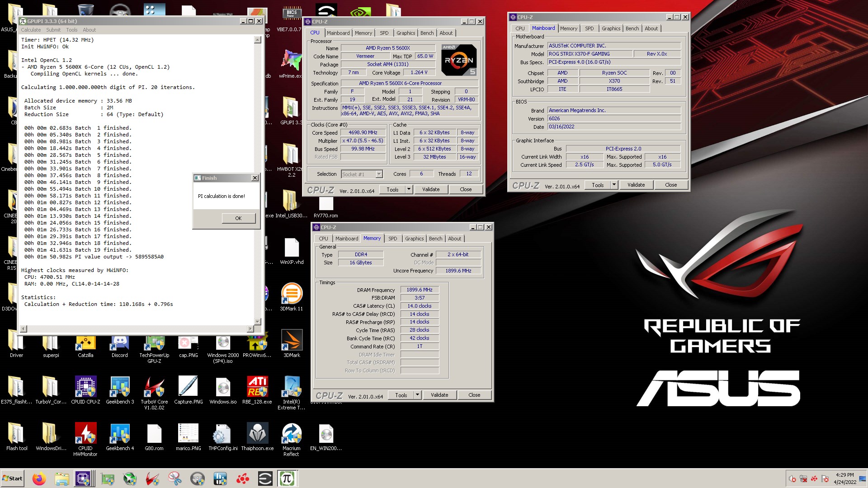Expand the Socket #1 selection dropdown
Image resolution: width=868 pixels, height=488 pixels.
pyautogui.click(x=379, y=174)
